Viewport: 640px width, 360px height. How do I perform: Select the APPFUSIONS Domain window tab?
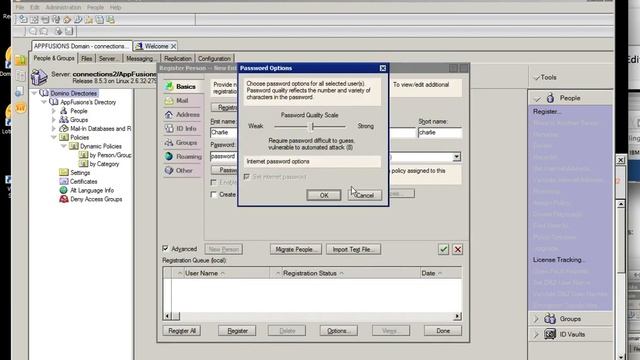coord(81,46)
